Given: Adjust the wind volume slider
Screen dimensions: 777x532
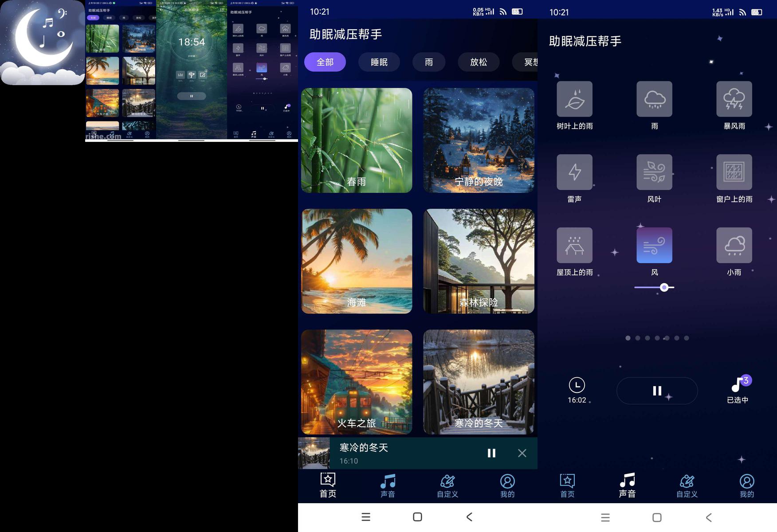Looking at the screenshot, I should pos(664,288).
